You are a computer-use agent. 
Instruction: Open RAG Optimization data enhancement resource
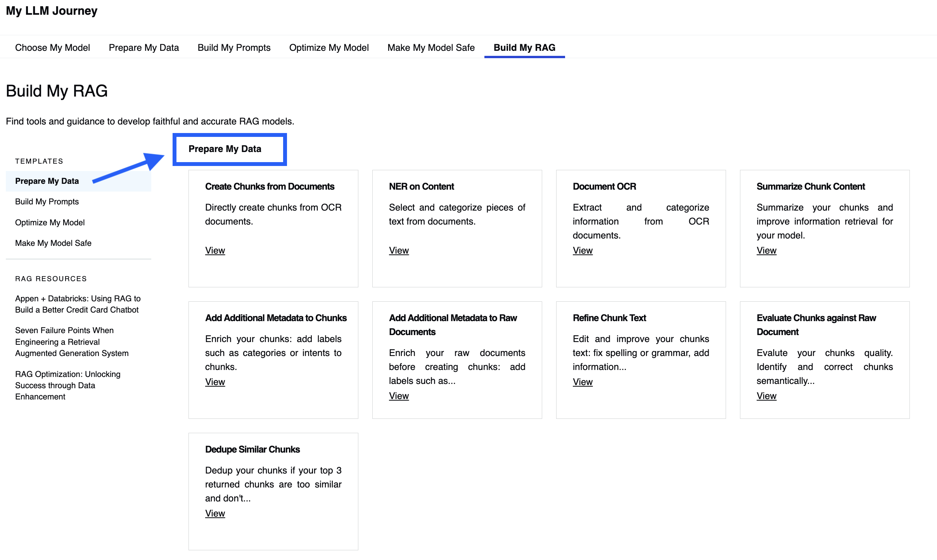point(68,385)
